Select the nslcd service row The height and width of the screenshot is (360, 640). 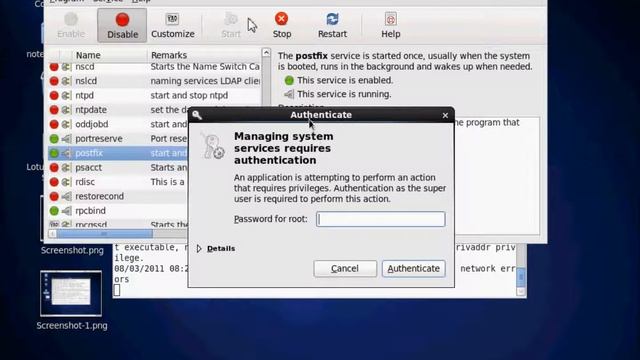154,81
